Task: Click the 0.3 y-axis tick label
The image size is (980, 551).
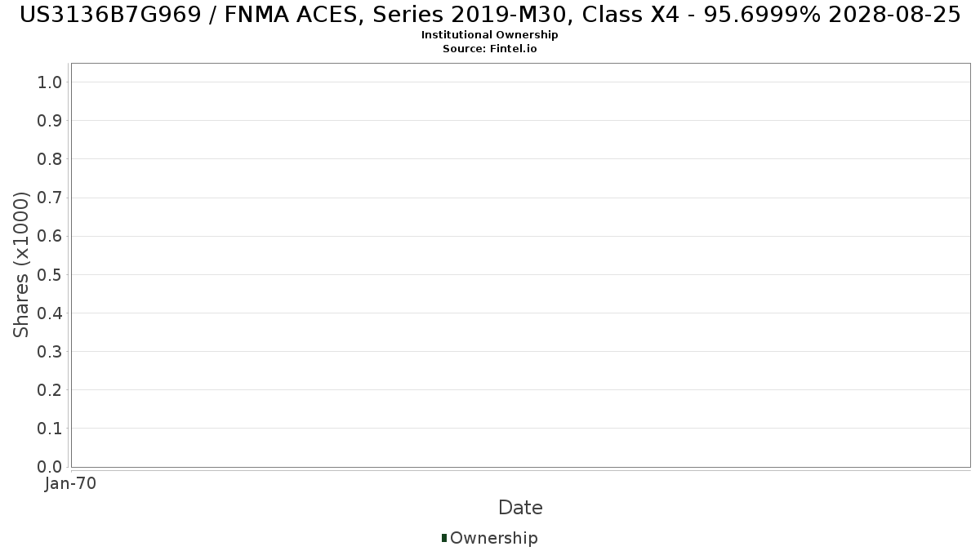Action: 50,351
